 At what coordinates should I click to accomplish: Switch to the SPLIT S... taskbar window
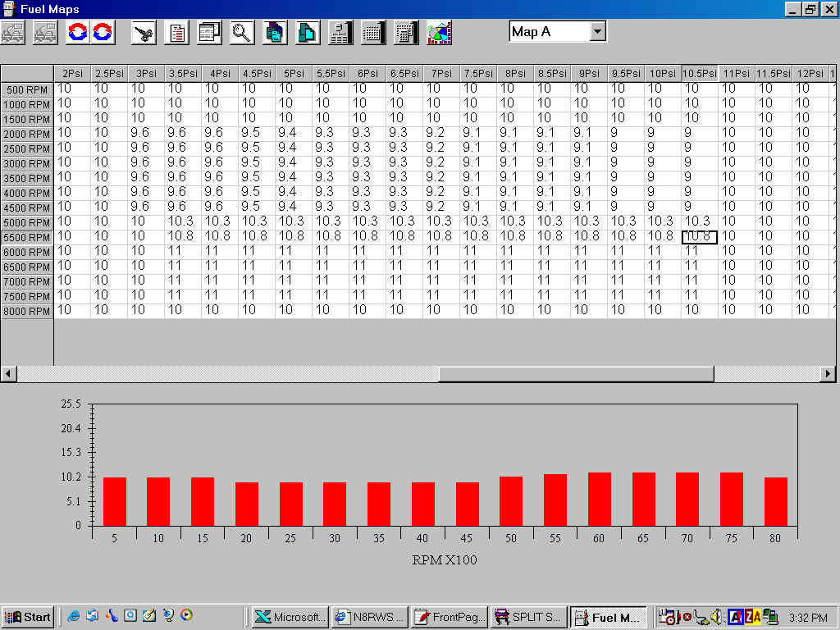[x=527, y=617]
